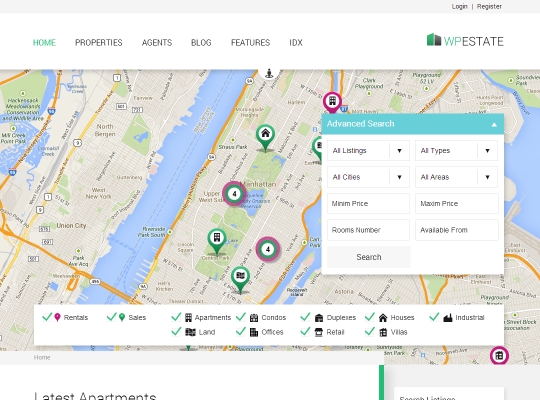Click the Retail shop icon in filter bar

319,332
